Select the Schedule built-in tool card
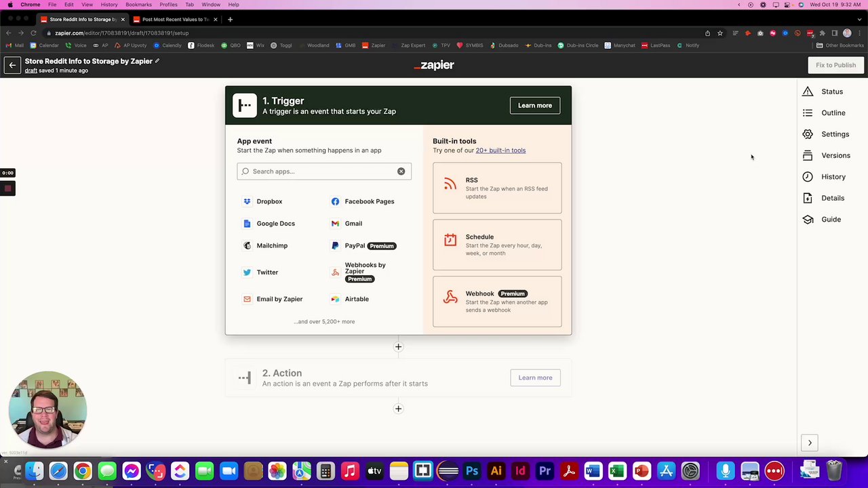 point(497,245)
